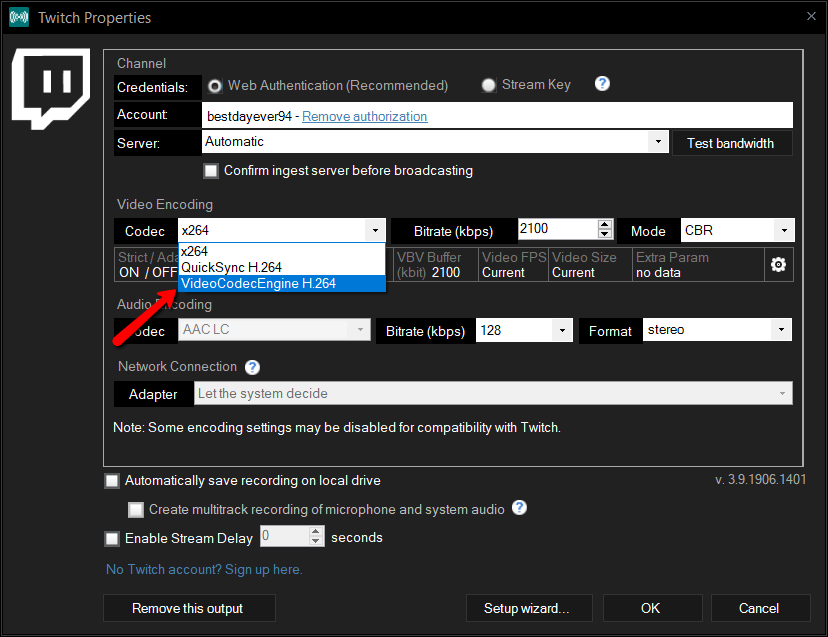Screen dimensions: 828x637
Task: Click the video Bitrate 2100 field
Action: click(x=558, y=229)
